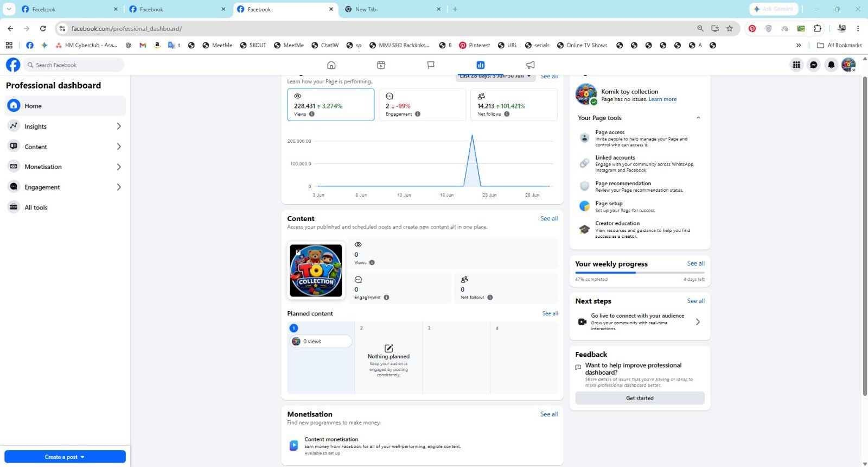Open Chrome extensions puzzle icon
Image resolution: width=868 pixels, height=467 pixels.
tap(818, 28)
